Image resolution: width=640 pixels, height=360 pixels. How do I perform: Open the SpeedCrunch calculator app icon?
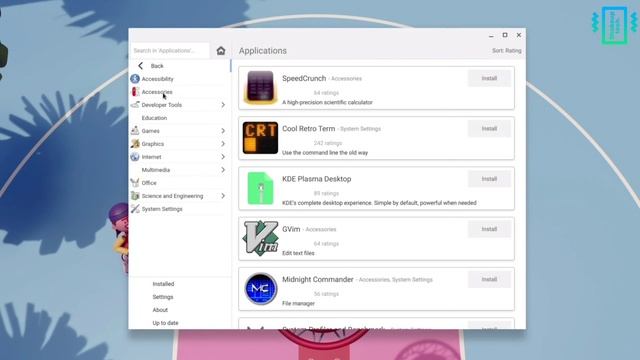pos(260,88)
